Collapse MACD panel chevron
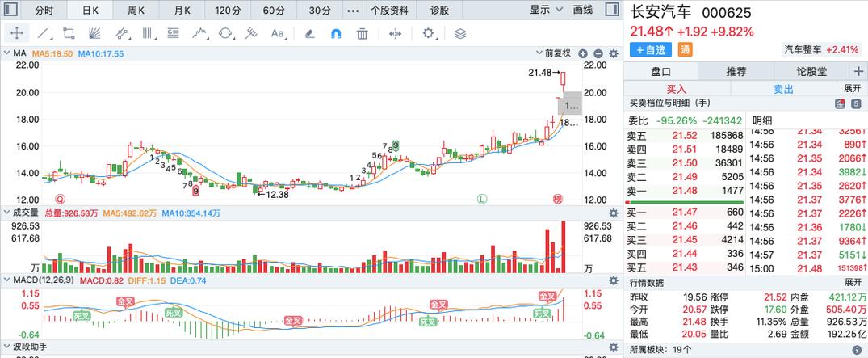Image resolution: width=868 pixels, height=358 pixels. 7,280
